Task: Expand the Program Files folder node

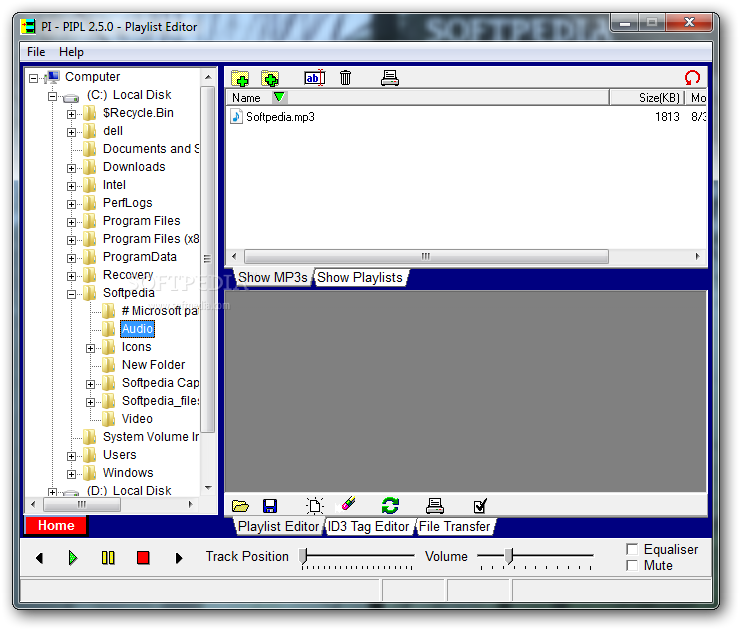Action: point(71,222)
